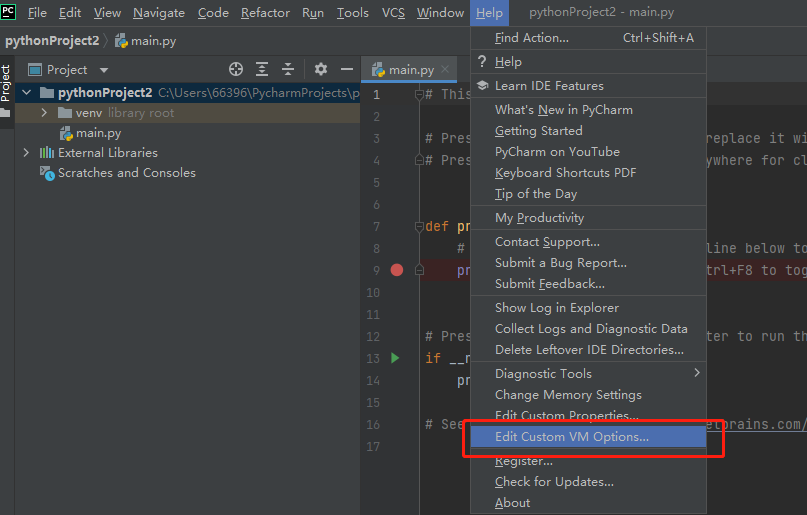Click the Learn IDE Features graduation cap icon
Image resolution: width=807 pixels, height=515 pixels.
point(482,85)
